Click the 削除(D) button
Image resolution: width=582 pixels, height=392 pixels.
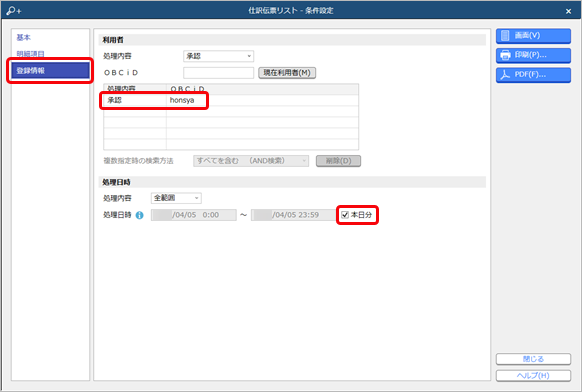[339, 161]
